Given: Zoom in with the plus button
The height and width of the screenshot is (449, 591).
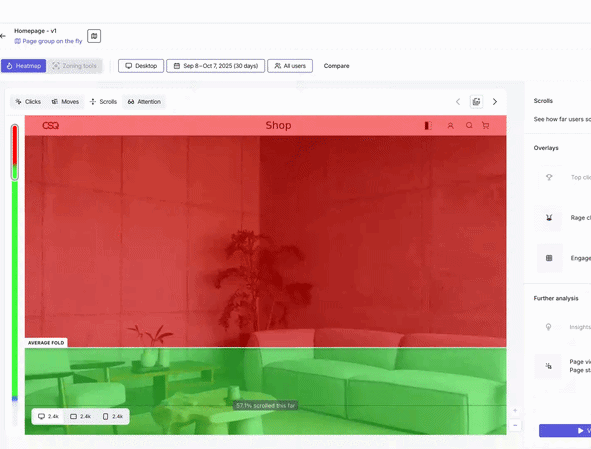Looking at the screenshot, I should 515,410.
